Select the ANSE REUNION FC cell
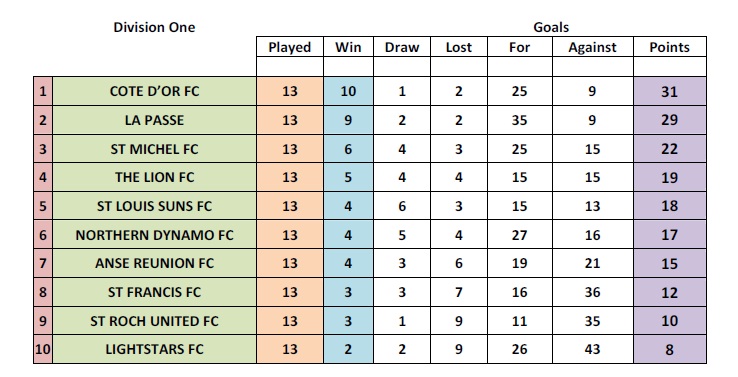738x377 pixels. [154, 263]
